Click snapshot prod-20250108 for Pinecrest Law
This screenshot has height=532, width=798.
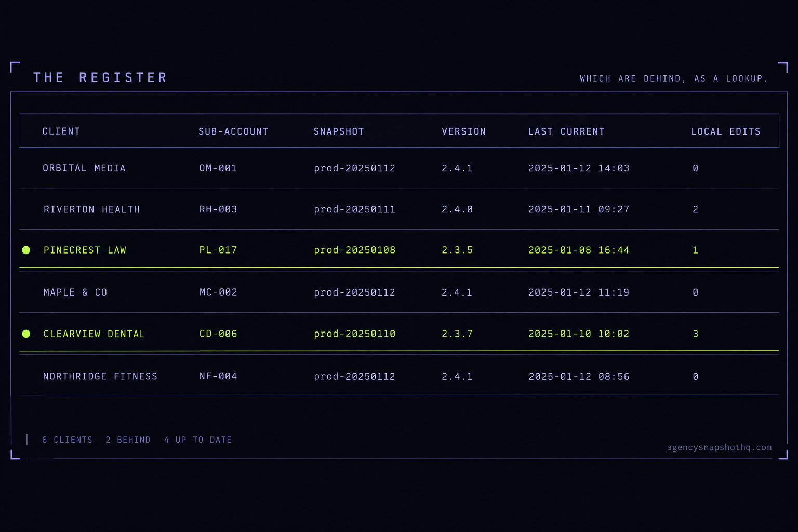[355, 250]
